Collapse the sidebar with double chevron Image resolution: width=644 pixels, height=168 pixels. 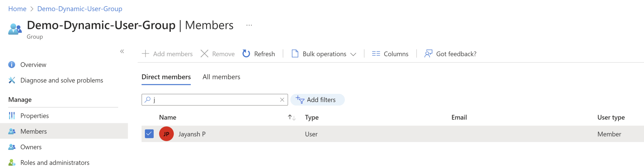click(x=122, y=51)
